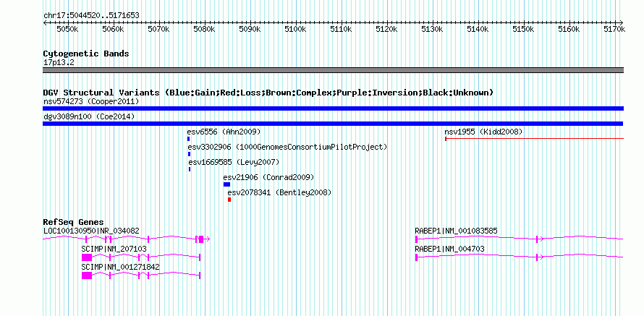Click the LOC100130950|NR_034082 gene label

tap(91, 231)
